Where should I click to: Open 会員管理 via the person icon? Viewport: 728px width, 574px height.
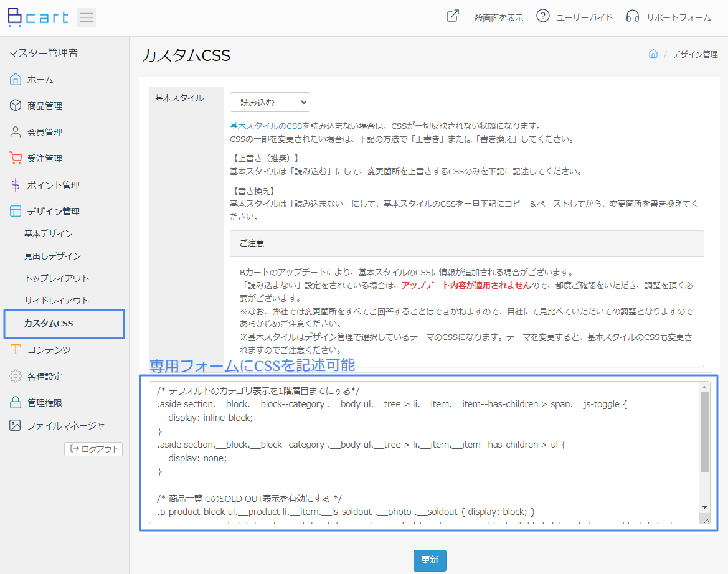15,131
